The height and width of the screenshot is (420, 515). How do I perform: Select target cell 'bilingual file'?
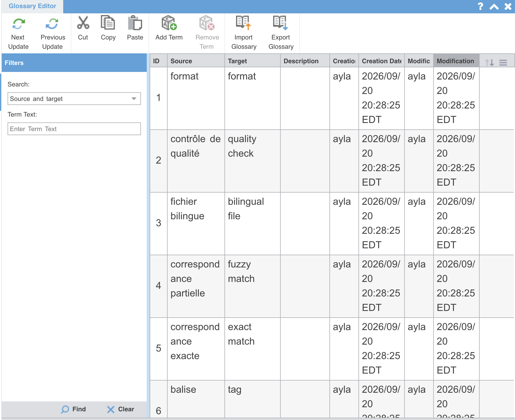point(253,224)
